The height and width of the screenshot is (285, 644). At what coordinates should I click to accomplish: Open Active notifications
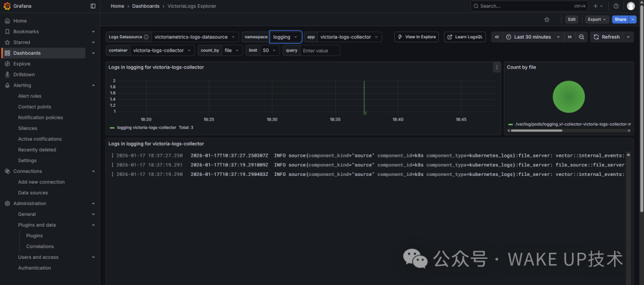coord(40,139)
